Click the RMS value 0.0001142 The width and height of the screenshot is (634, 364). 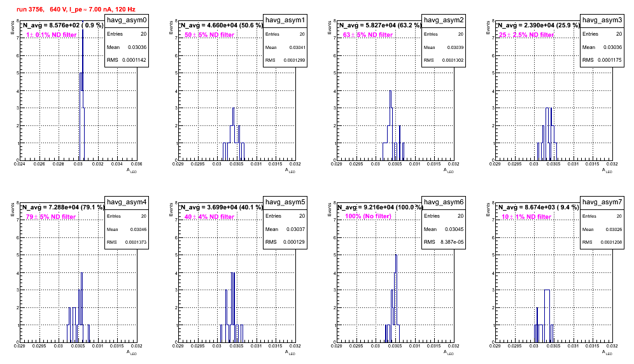(x=134, y=60)
